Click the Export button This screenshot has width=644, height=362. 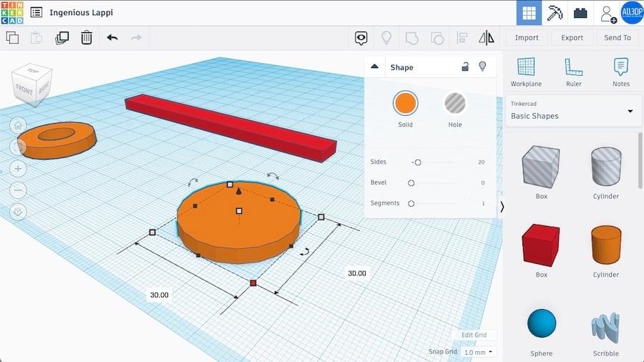tap(572, 38)
